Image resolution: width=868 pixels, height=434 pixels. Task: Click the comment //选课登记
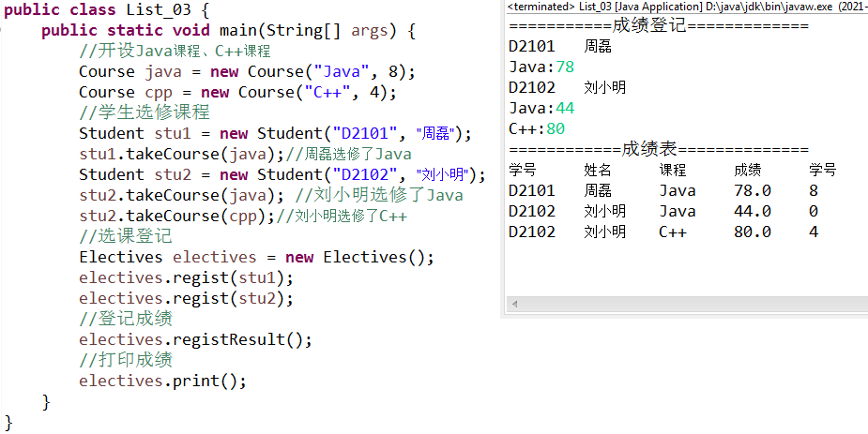click(x=126, y=236)
